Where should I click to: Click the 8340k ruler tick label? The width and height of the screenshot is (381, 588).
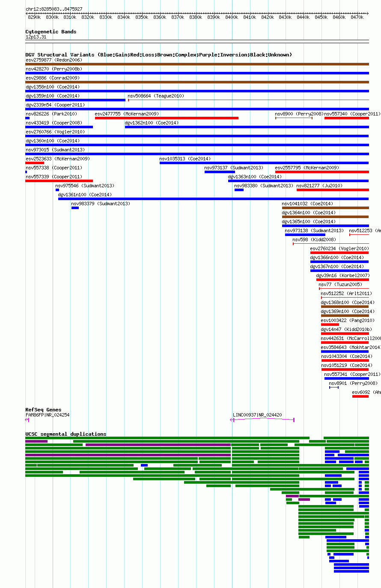[x=124, y=17]
